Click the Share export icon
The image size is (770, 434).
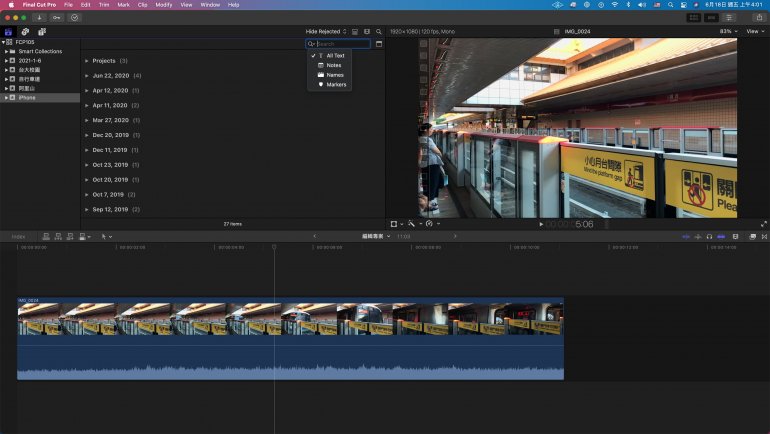(758, 17)
